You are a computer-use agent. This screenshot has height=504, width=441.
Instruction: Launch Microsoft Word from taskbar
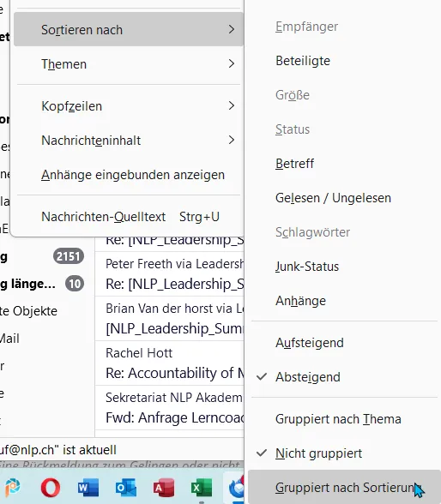(88, 488)
